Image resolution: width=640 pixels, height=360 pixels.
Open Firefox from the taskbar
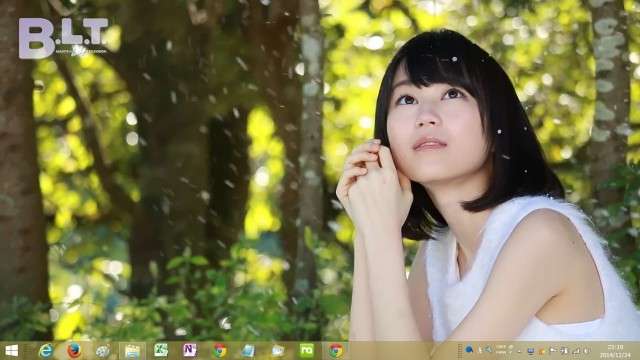[x=74, y=351]
